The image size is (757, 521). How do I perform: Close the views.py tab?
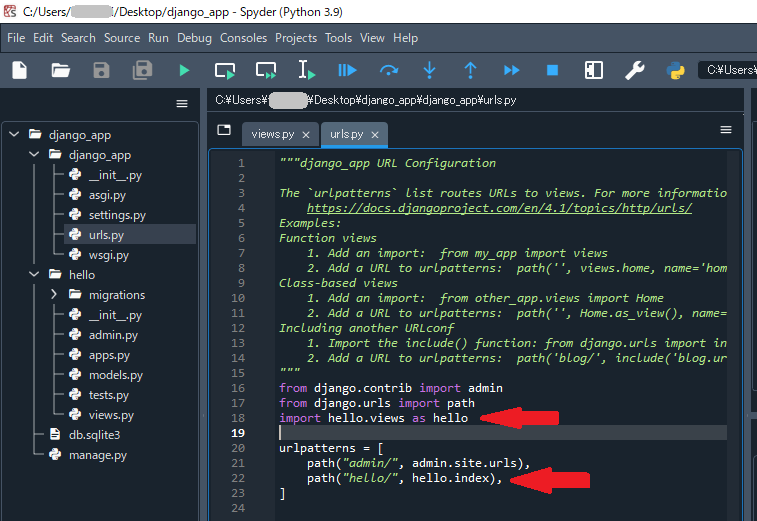tap(306, 135)
